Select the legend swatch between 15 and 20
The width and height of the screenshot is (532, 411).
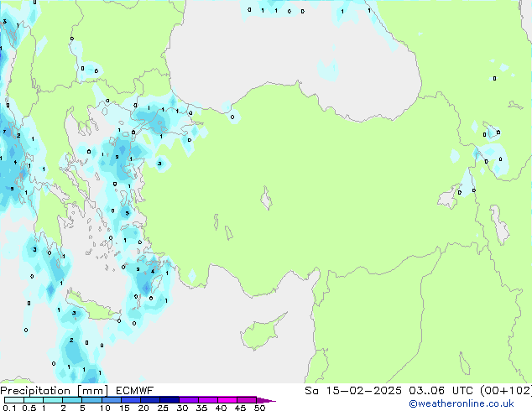(x=133, y=400)
